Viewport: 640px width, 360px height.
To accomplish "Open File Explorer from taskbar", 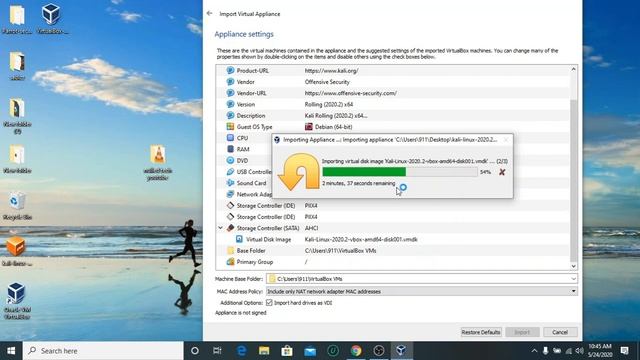I will 264,351.
